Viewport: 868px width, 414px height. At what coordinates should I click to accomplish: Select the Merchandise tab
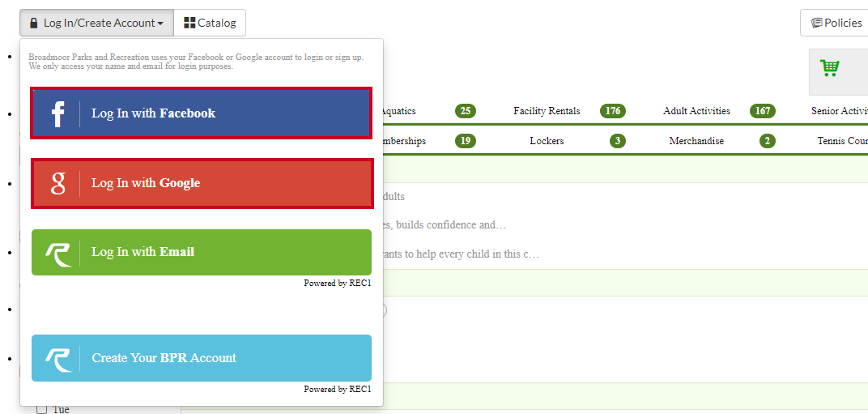tap(696, 141)
